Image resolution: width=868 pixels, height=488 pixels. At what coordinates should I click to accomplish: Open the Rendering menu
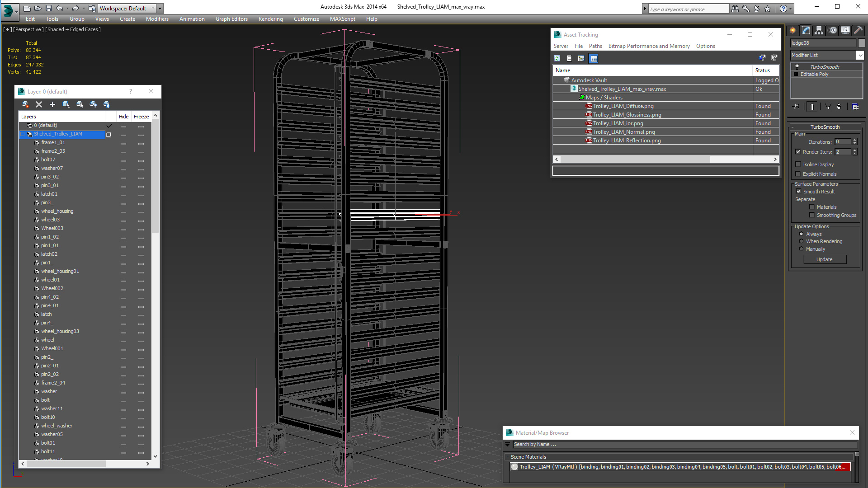(270, 19)
